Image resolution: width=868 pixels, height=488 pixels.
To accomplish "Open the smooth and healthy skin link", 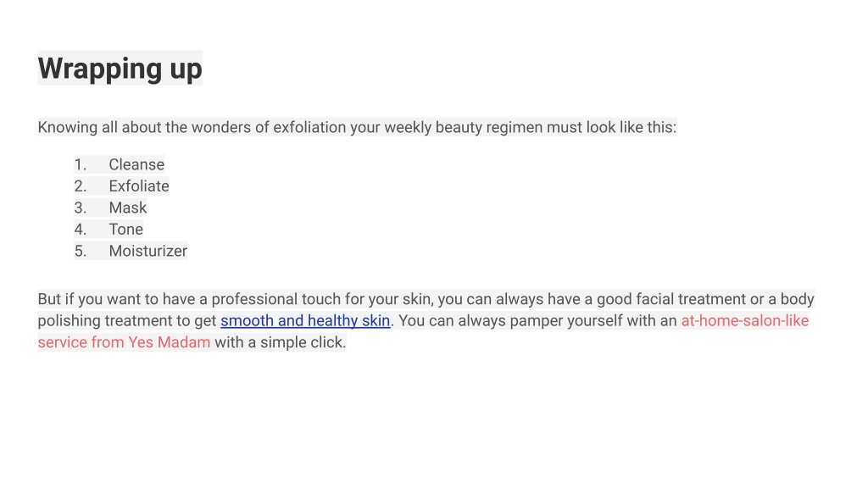I will (x=305, y=321).
